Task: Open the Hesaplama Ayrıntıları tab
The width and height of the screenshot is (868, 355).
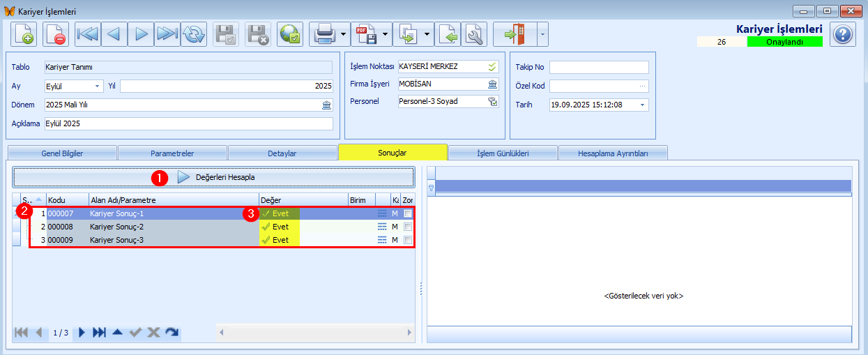Action: 613,153
